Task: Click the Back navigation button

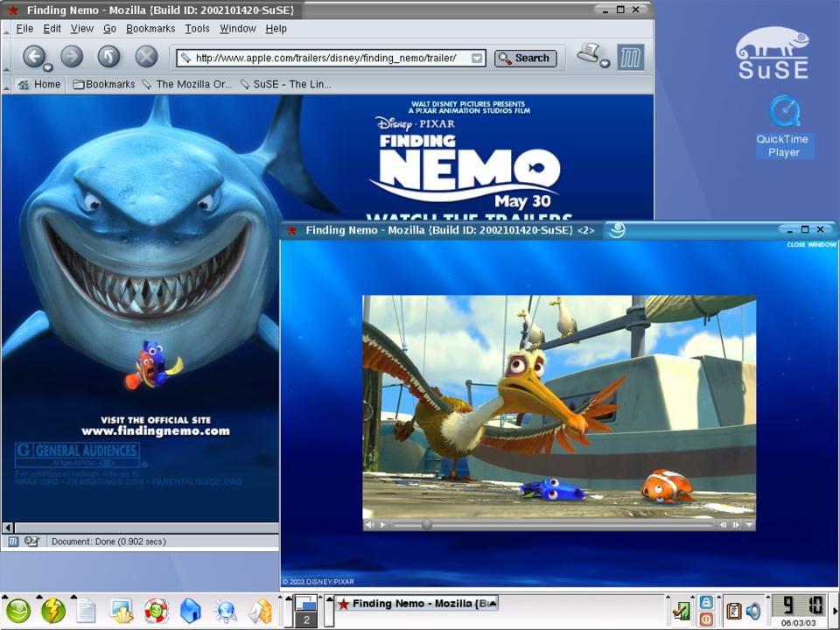Action: tap(33, 57)
